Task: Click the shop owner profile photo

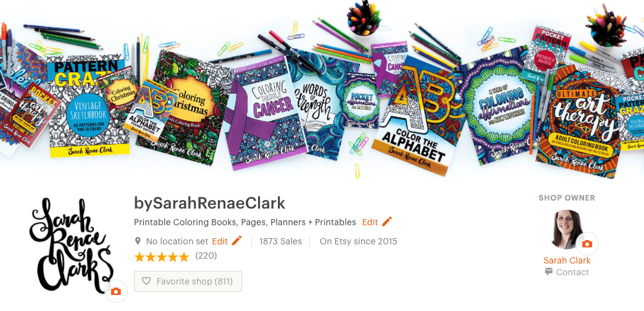Action: tap(567, 230)
